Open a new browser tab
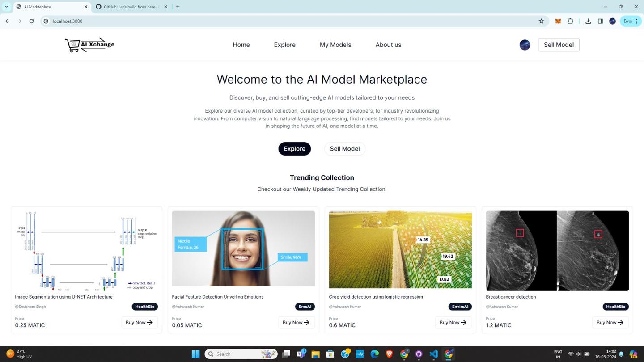644x362 pixels. (x=178, y=7)
